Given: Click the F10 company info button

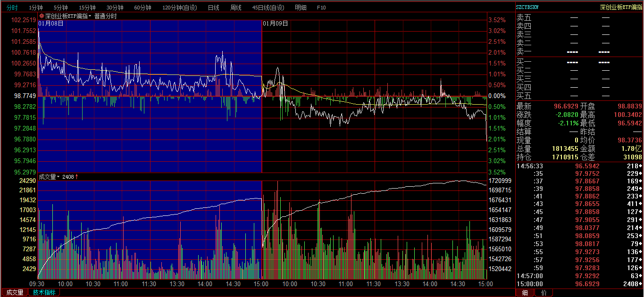Looking at the screenshot, I should [321, 8].
